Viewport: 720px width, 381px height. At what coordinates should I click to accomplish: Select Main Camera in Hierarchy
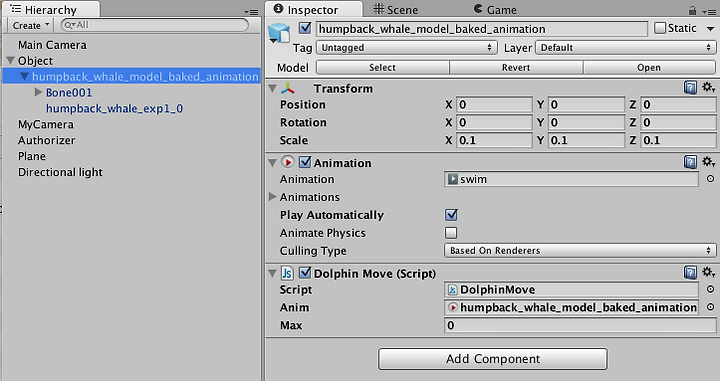[52, 45]
